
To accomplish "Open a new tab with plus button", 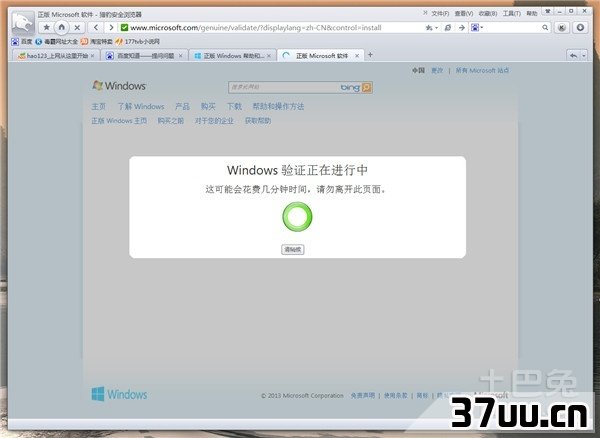I will pos(370,55).
